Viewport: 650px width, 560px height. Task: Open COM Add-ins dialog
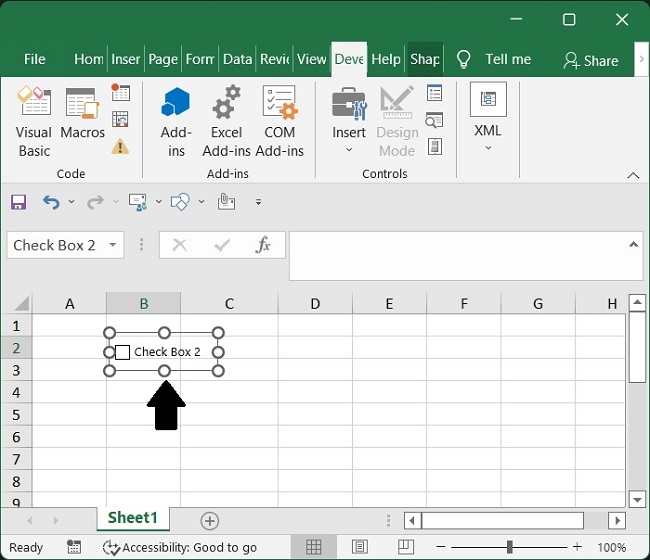tap(279, 122)
